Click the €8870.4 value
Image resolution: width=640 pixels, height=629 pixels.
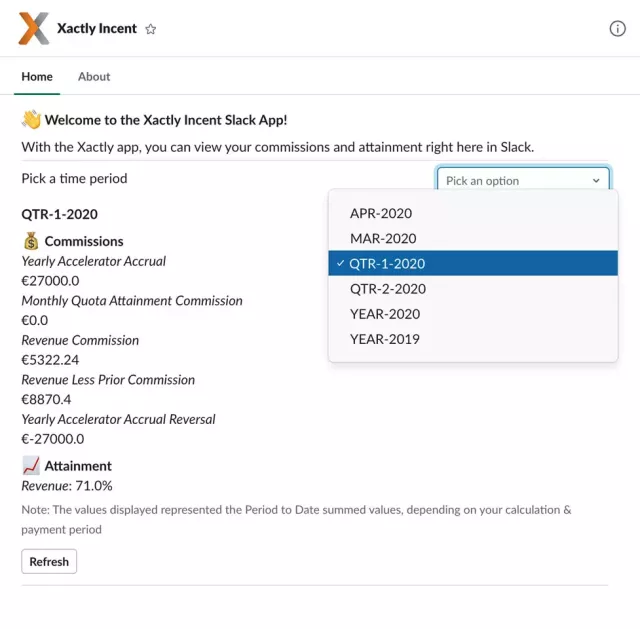pyautogui.click(x=46, y=400)
